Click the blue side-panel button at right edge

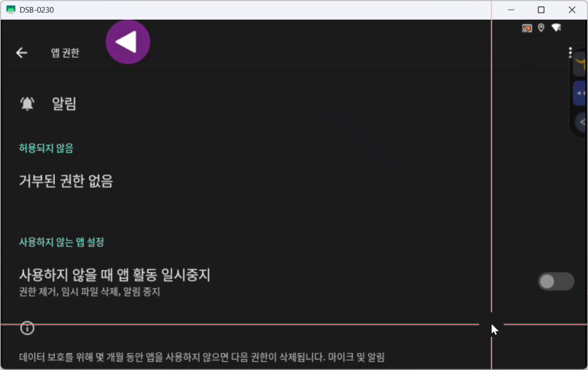click(x=580, y=93)
